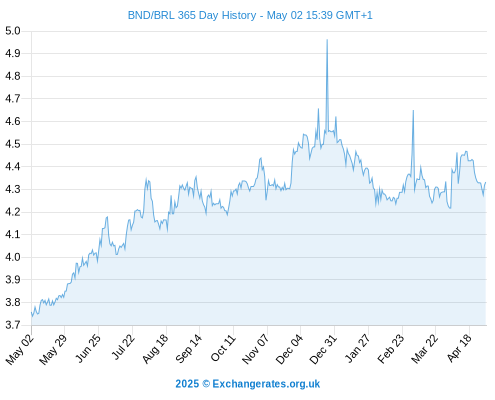Viewport: 495px width, 400px height.
Task: Select the Sep 14 x-axis label
Action: point(188,348)
